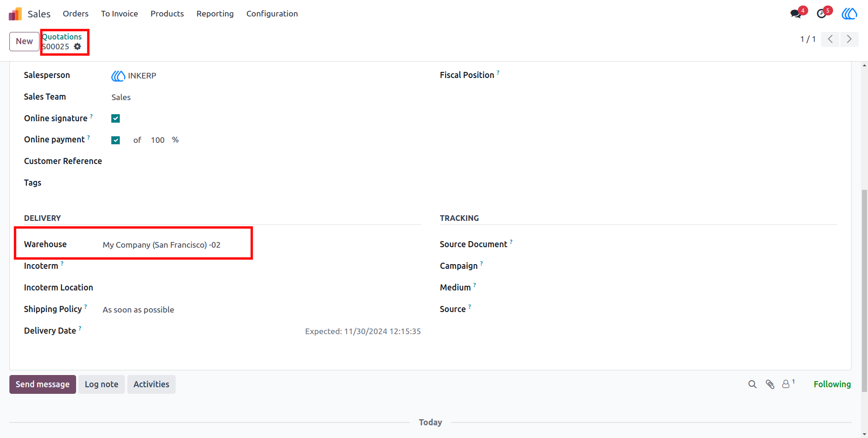Viewport: 868px width, 438px height.
Task: Click the Delivery Date input field
Action: pyautogui.click(x=202, y=331)
